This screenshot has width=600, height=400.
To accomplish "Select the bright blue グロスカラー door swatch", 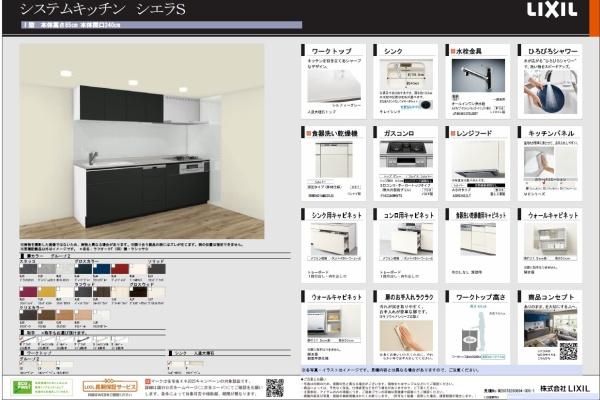I will click(102, 269).
